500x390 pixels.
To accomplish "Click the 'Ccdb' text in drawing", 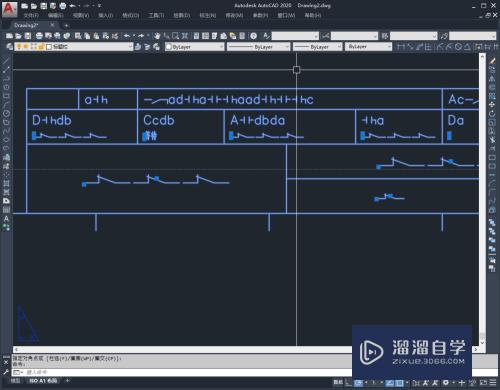I will [x=159, y=120].
